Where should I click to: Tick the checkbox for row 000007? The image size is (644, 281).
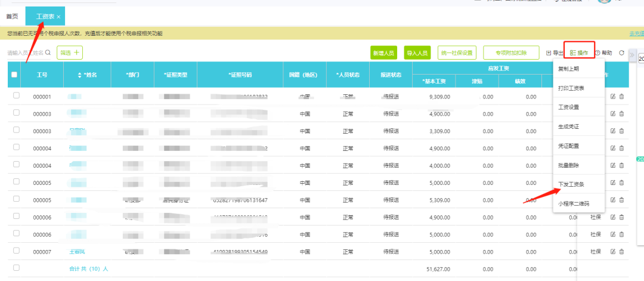16,251
